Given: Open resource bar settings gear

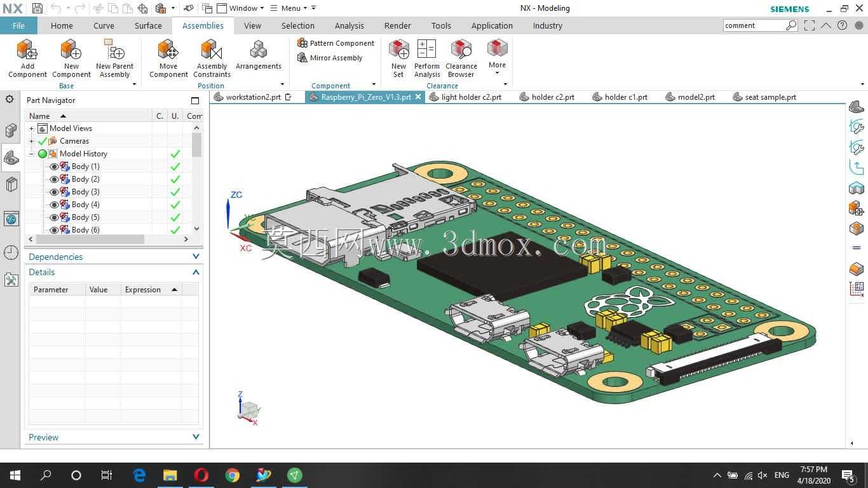Looking at the screenshot, I should 10,99.
